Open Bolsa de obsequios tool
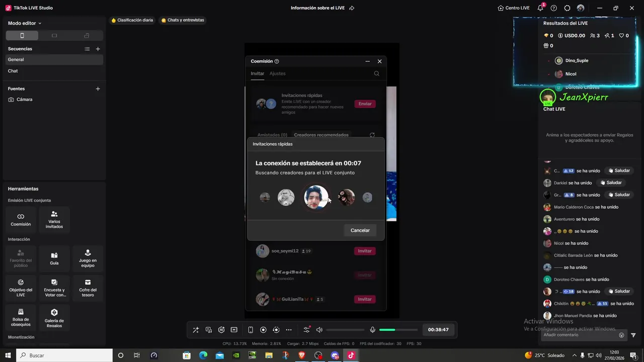 coord(21,317)
